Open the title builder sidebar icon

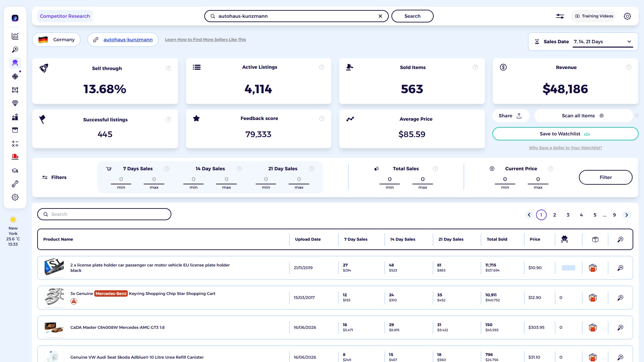[x=15, y=90]
